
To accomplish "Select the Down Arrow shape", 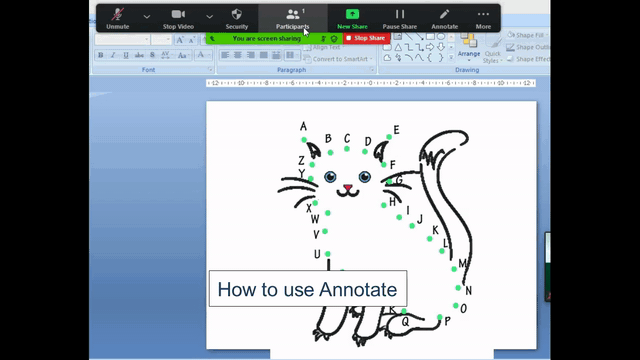I will (441, 48).
